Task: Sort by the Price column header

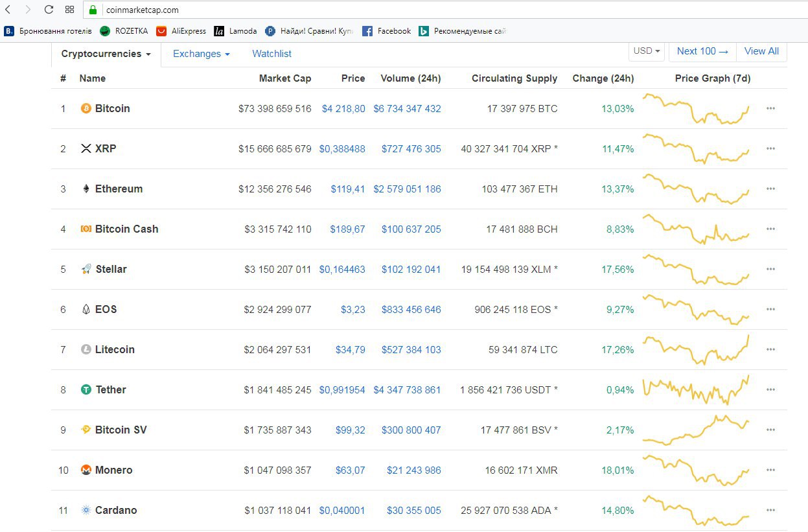Action: [x=353, y=78]
